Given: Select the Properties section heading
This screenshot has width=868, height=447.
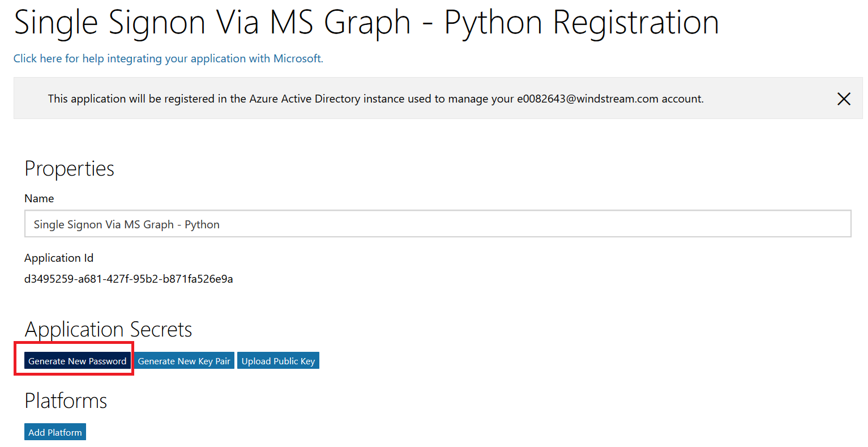Looking at the screenshot, I should [x=69, y=169].
